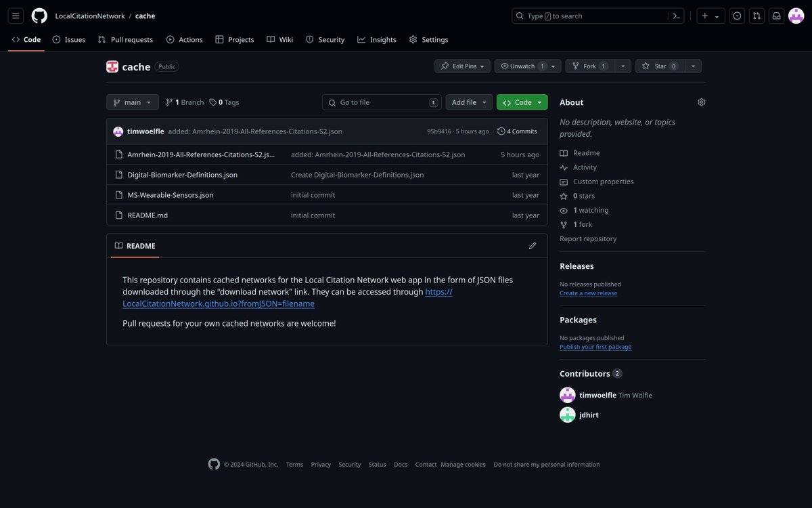Viewport: 812px width, 508px height.
Task: View the 1 watching link
Action: (x=584, y=210)
